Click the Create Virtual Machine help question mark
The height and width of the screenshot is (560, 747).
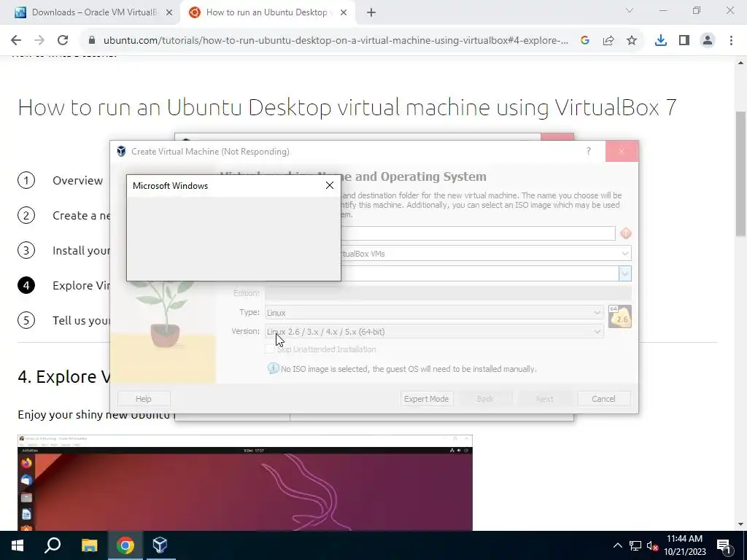[x=589, y=151]
